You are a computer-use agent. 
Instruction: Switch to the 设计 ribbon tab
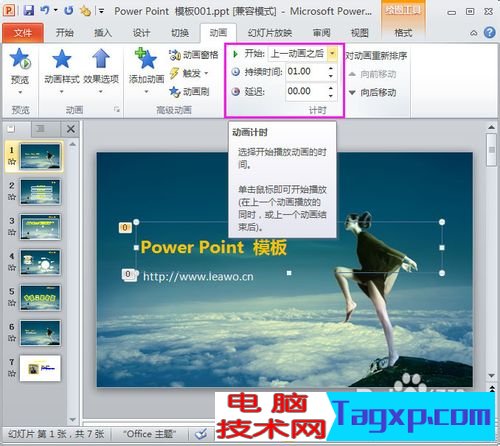(x=141, y=33)
